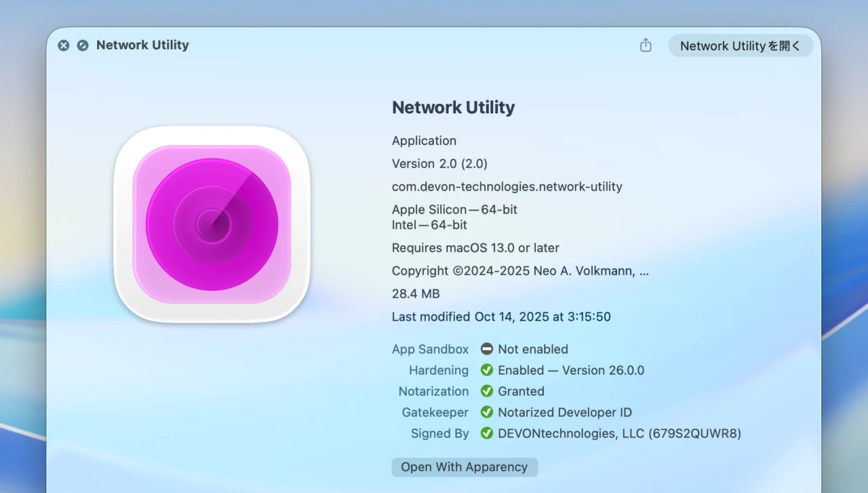This screenshot has height=493, width=868.
Task: Click the Open With Apparency button
Action: tap(465, 467)
